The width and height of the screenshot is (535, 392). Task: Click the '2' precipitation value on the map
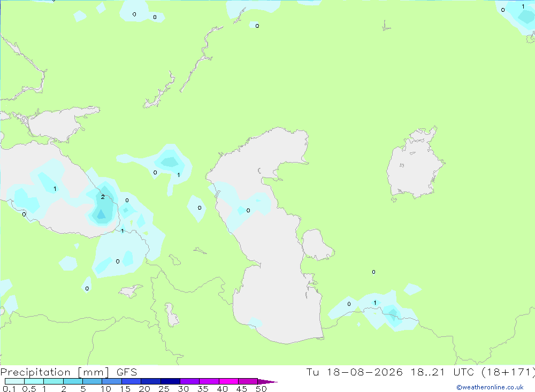point(103,197)
